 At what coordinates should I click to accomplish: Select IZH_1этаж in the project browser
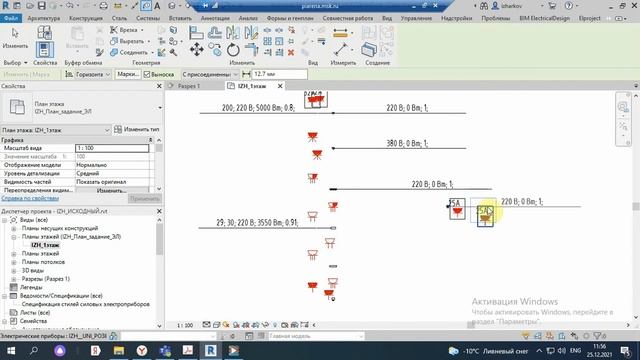[x=45, y=245]
